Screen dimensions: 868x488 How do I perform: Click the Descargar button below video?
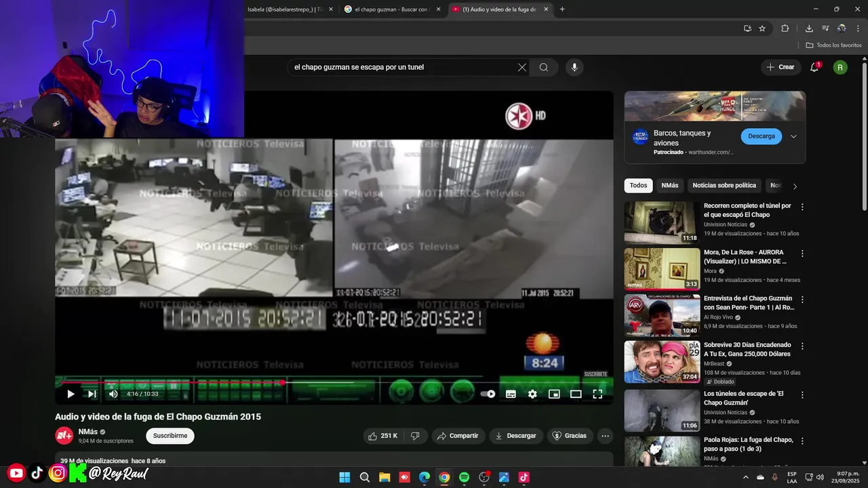click(515, 436)
